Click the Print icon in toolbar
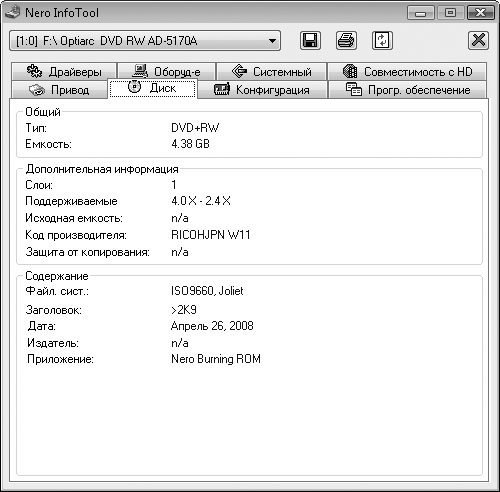 [346, 41]
